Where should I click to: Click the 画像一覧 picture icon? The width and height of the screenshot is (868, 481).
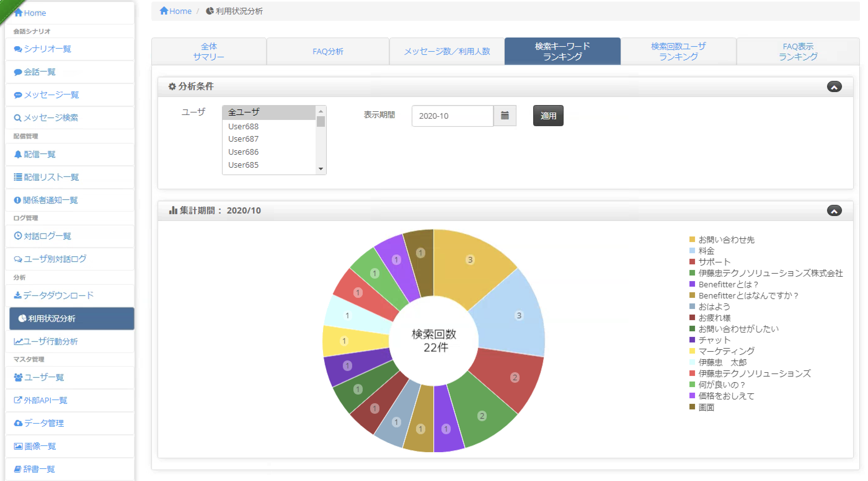pos(18,446)
